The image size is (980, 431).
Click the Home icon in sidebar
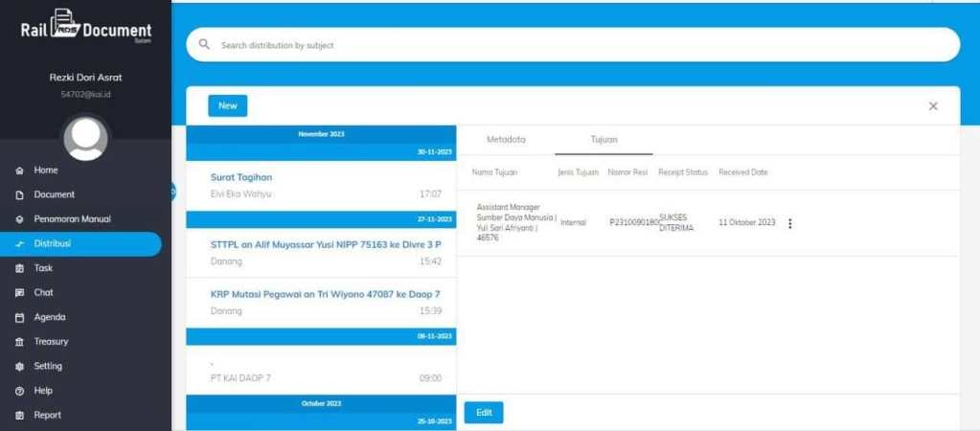tap(19, 170)
